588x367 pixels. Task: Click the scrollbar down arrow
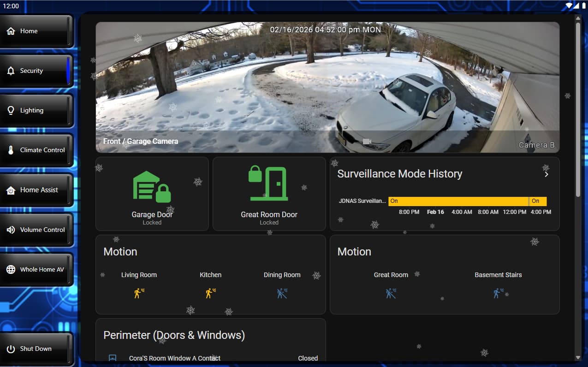click(x=578, y=357)
